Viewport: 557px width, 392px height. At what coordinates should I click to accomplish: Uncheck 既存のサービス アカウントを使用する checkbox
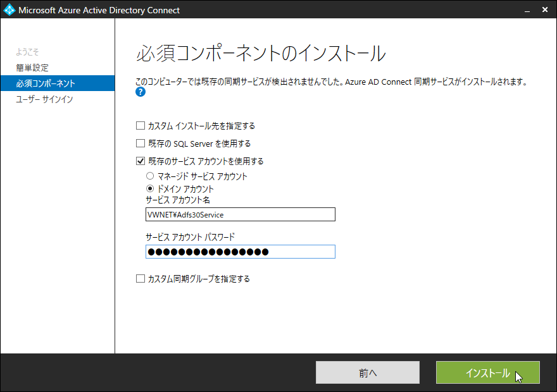click(141, 161)
